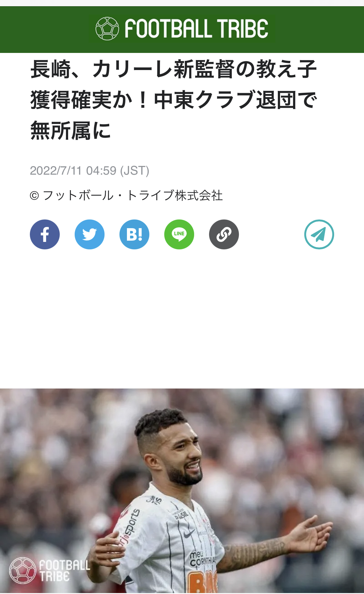Bookmark with the Hatena B! icon

coord(134,234)
